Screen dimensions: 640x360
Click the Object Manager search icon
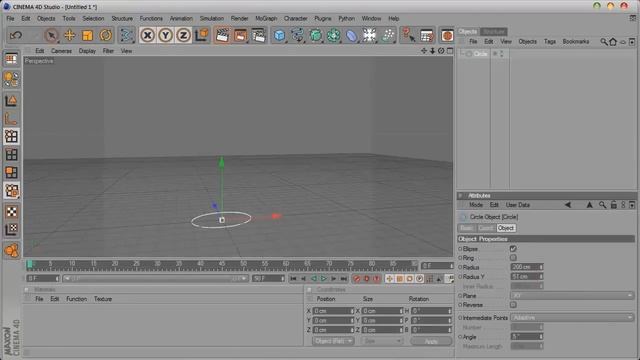[x=603, y=42]
